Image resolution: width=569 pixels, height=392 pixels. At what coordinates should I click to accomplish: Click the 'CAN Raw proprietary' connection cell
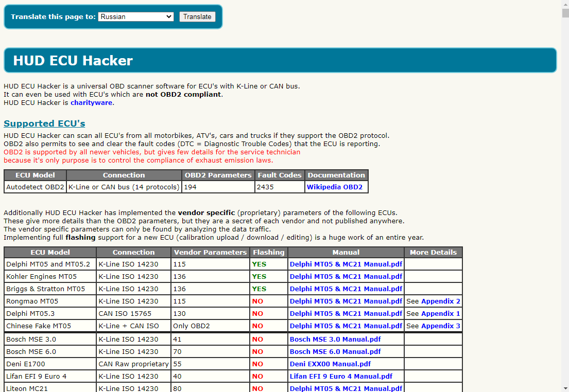tap(133, 364)
